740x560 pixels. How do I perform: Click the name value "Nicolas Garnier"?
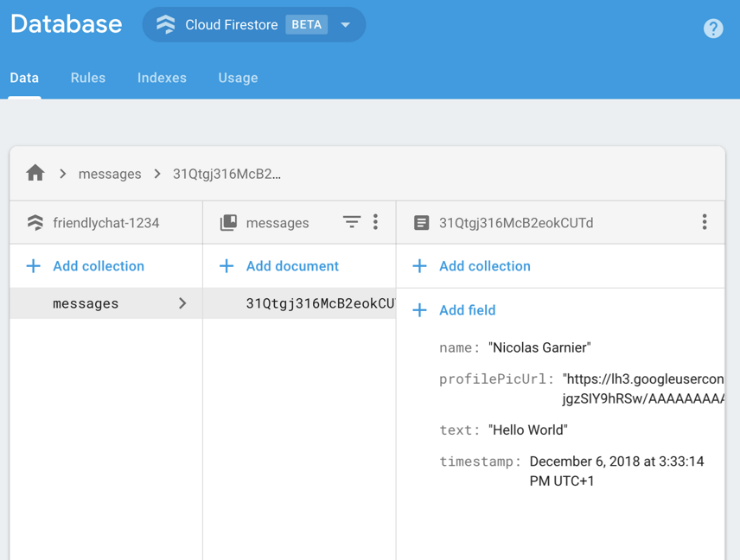click(x=539, y=347)
